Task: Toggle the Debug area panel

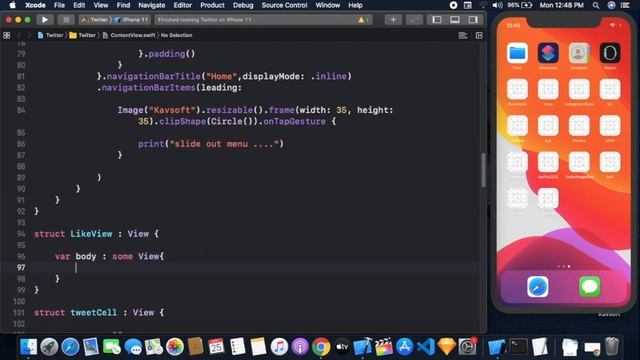Action: tap(455, 20)
